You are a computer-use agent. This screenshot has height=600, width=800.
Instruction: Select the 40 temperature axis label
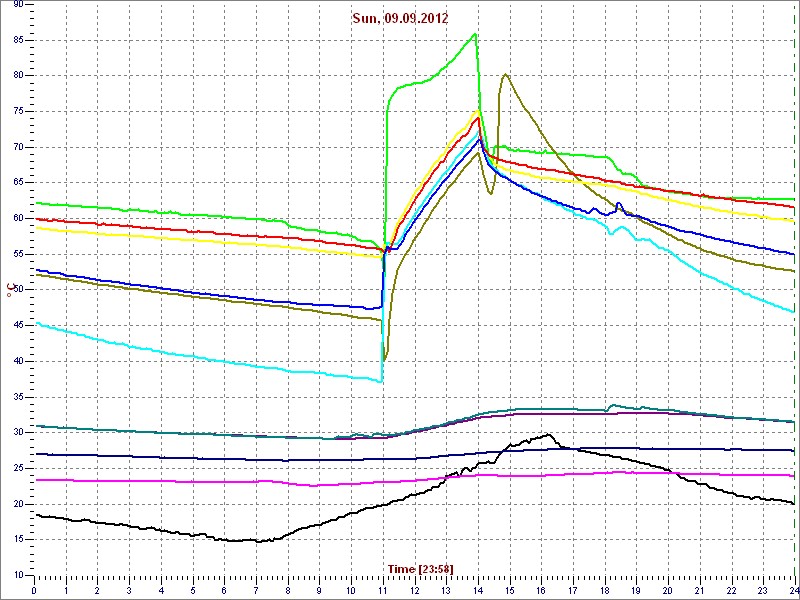pyautogui.click(x=17, y=361)
